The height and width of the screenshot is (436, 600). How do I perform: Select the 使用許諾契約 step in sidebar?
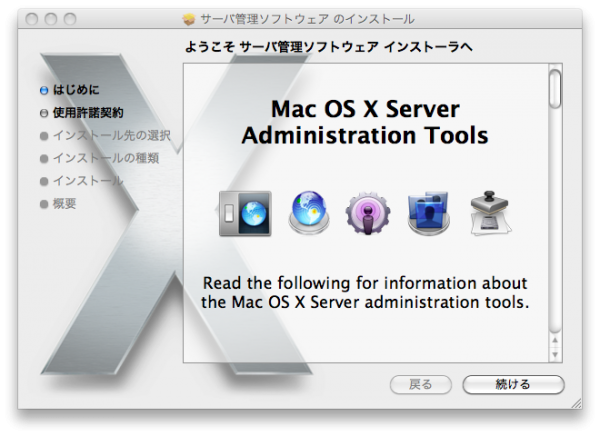pos(82,113)
